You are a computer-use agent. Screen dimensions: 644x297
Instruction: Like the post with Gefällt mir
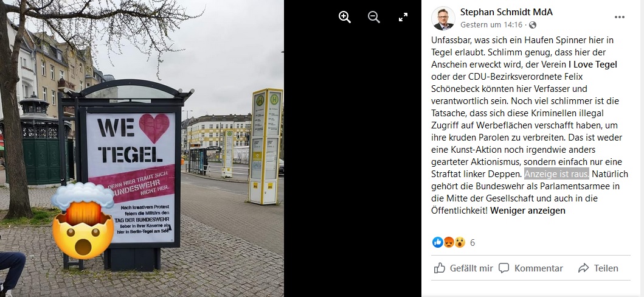(463, 268)
